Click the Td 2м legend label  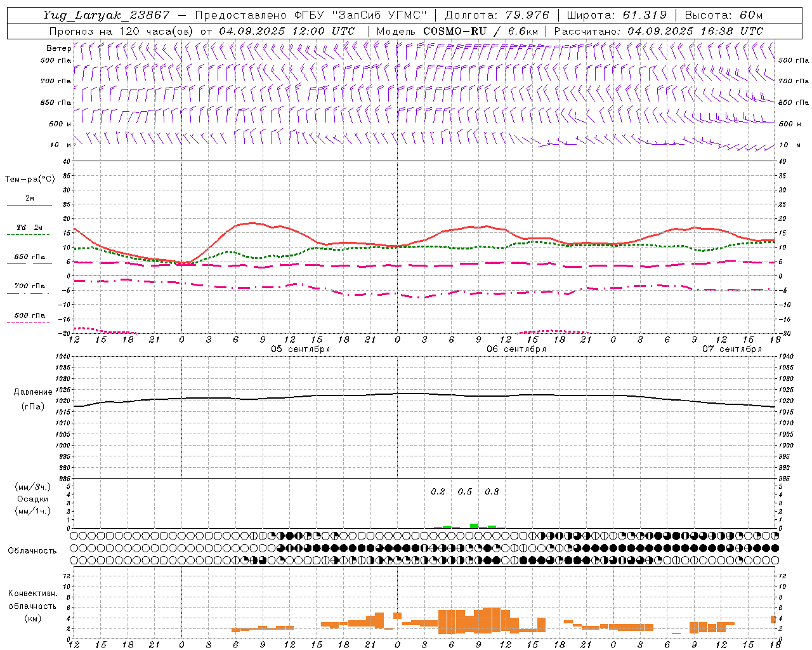30,227
